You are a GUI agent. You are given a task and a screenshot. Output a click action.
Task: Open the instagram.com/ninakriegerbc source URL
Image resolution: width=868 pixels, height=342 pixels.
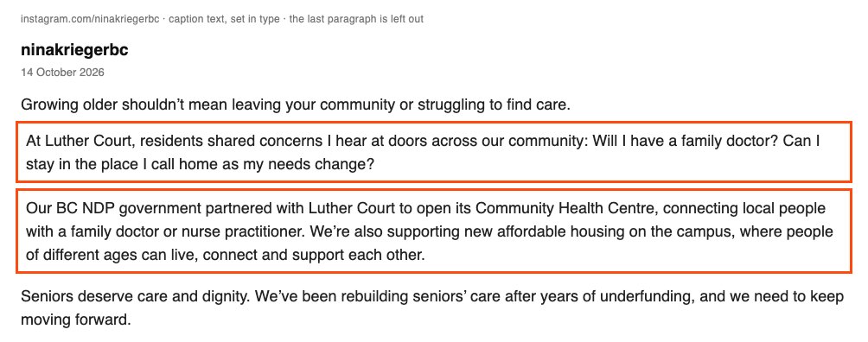[90, 19]
